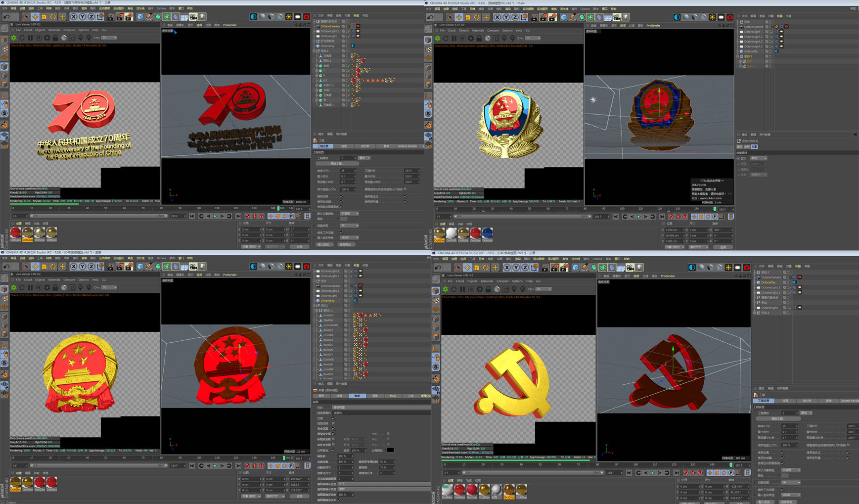
Task: Select Scale tool in national emblem window toolbar
Action: (44, 267)
